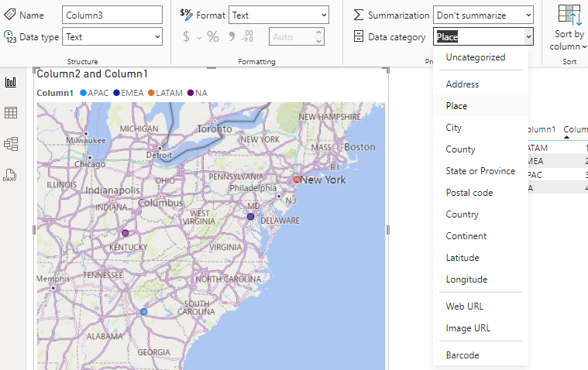Click the APAC legend color dot
Screen dimensions: 588x370
(83, 93)
